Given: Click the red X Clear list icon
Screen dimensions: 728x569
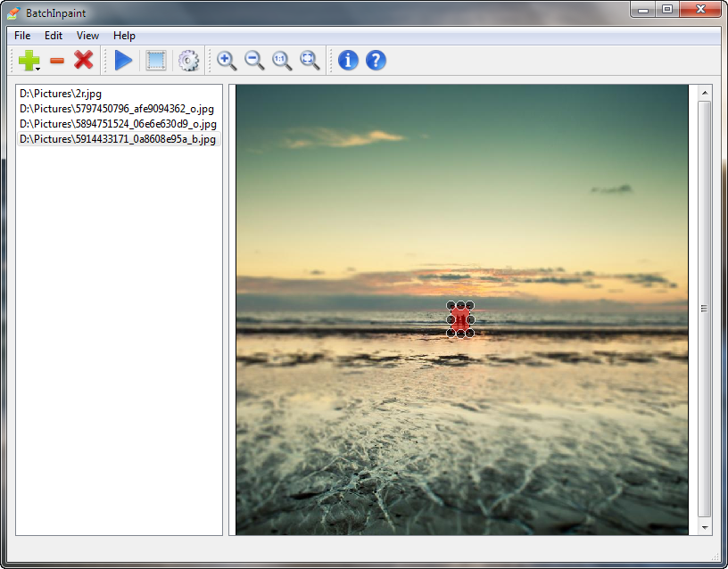Looking at the screenshot, I should 84,61.
